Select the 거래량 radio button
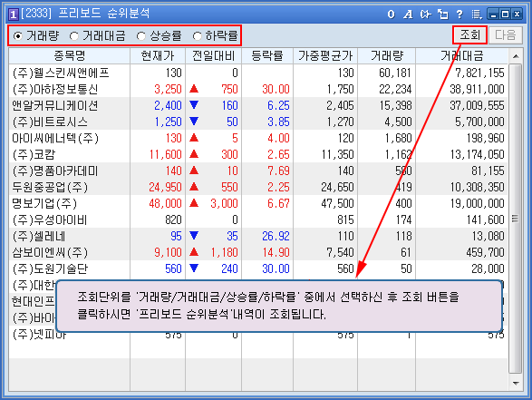 [17, 35]
